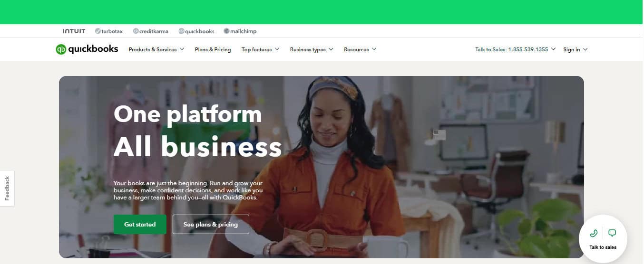Click the Intuit logo in top bar
The height and width of the screenshot is (264, 644).
click(x=74, y=31)
